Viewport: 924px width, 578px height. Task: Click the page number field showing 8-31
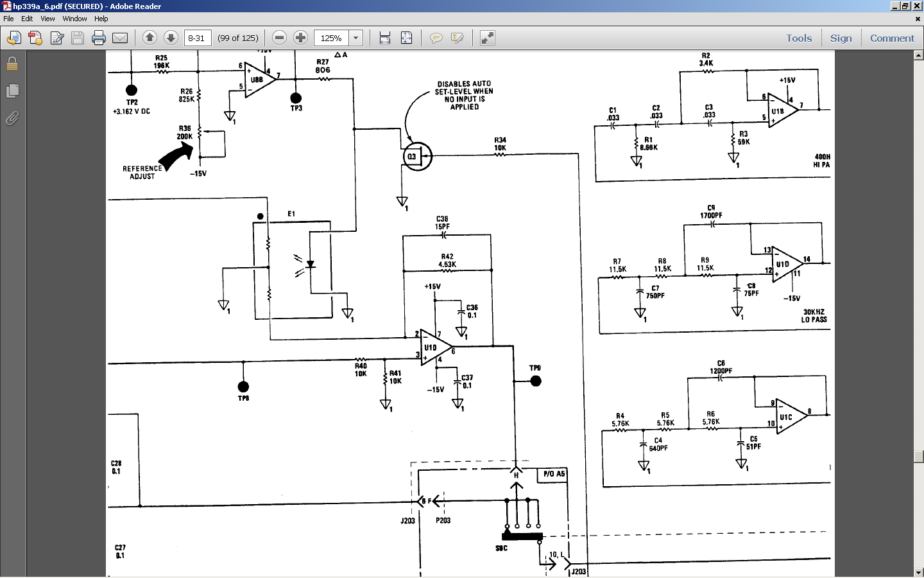pyautogui.click(x=198, y=38)
